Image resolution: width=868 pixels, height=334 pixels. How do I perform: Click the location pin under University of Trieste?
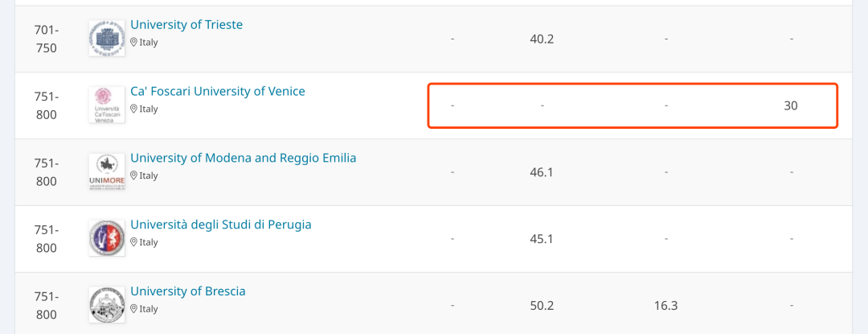tap(134, 42)
